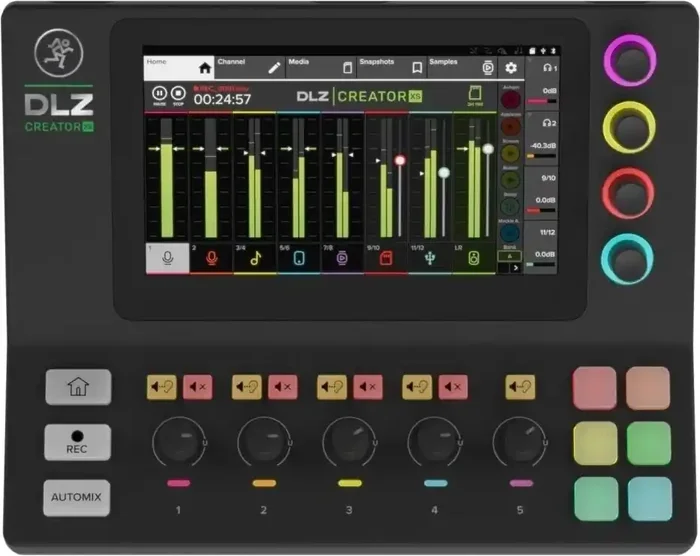Tap the recording timer 00:24:57
700x556 pixels.
pos(222,99)
